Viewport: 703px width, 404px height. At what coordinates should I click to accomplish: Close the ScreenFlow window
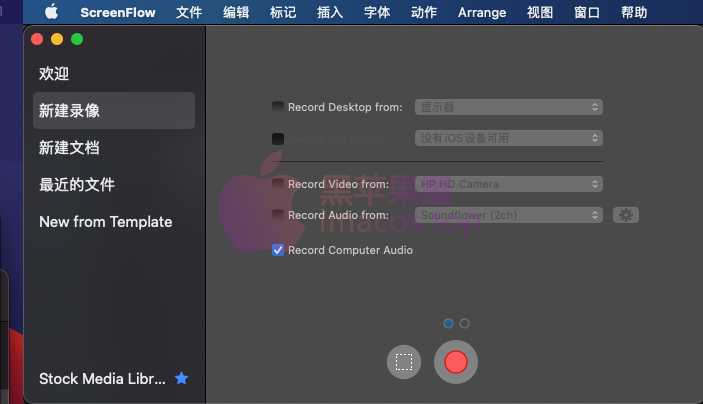tap(37, 39)
